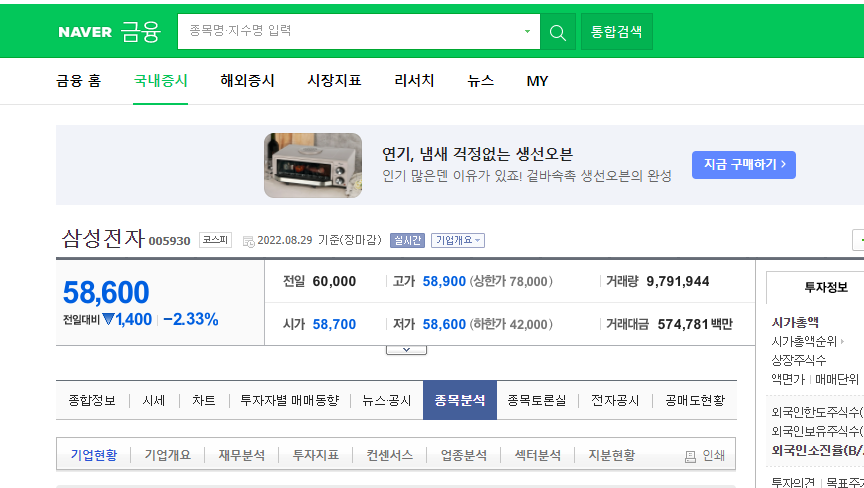864x488 pixels.
Task: Click the 고가 value 58,900
Action: 444,281
